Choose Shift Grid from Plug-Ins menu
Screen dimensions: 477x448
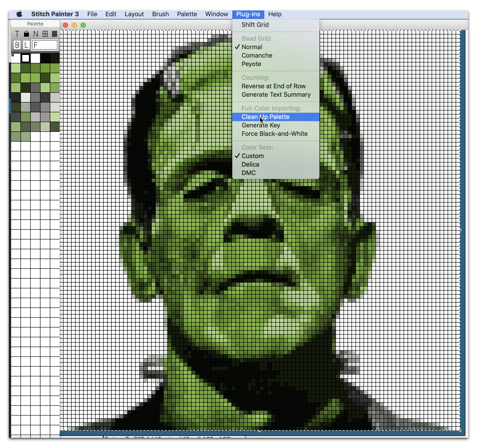point(276,25)
